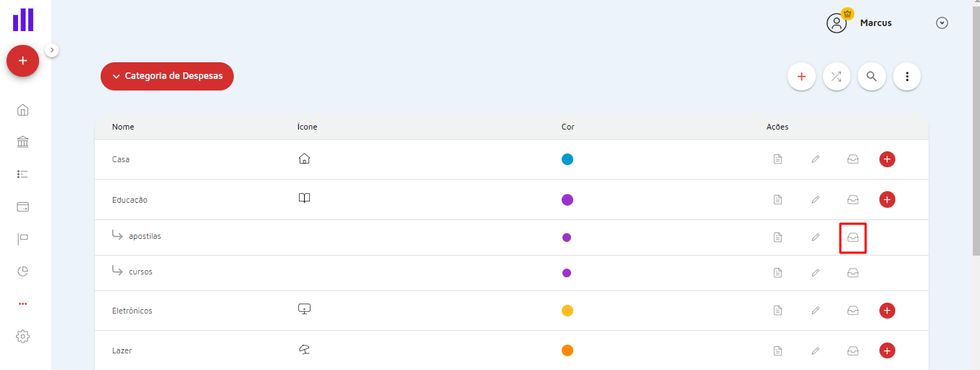
Task: Expand the Categoria de Despesas dropdown
Action: click(x=167, y=76)
